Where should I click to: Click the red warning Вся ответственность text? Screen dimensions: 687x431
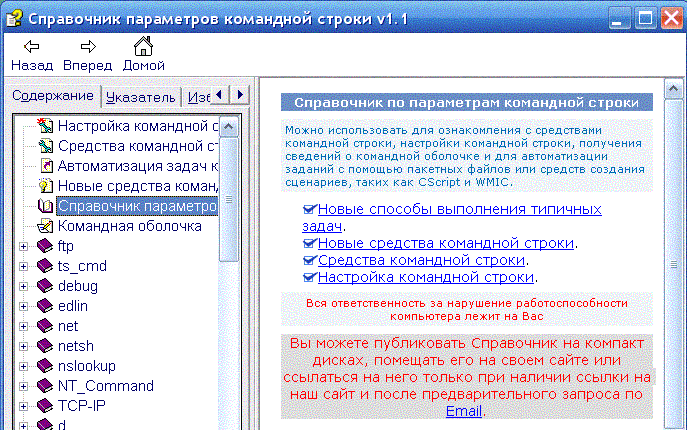click(x=467, y=310)
